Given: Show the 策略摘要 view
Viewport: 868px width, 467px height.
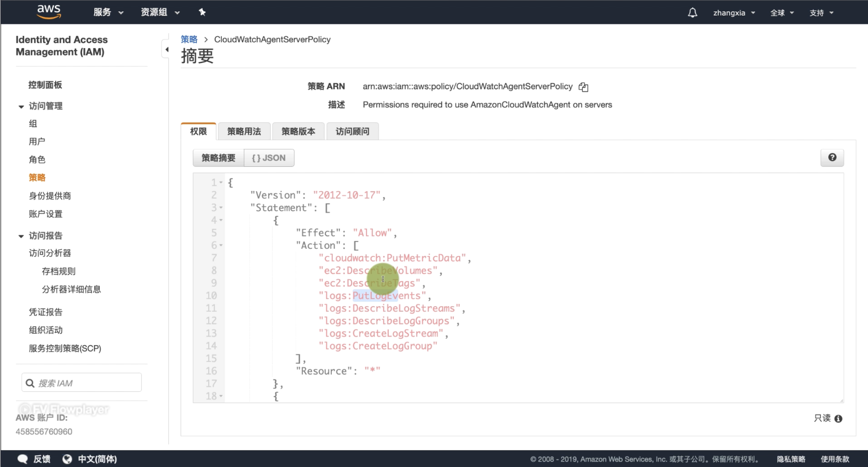Looking at the screenshot, I should point(218,158).
